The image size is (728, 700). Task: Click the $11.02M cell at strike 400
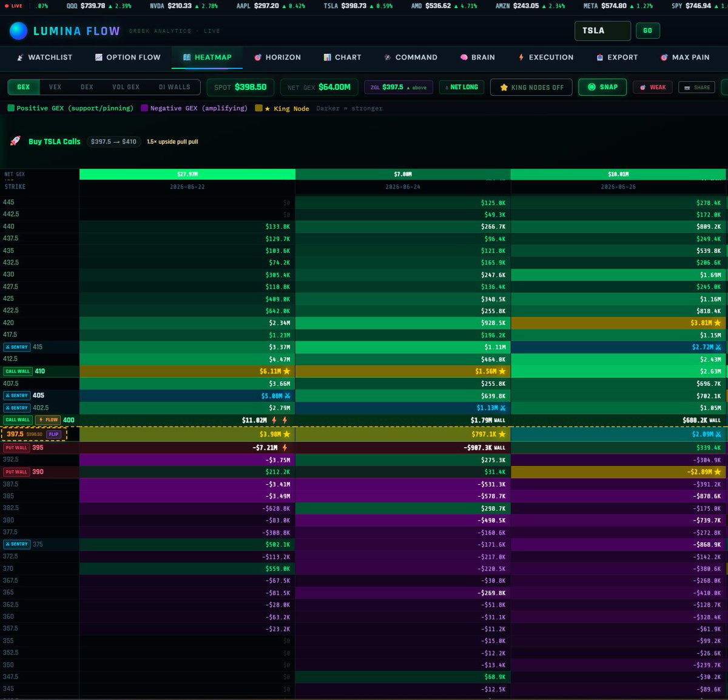coord(187,420)
